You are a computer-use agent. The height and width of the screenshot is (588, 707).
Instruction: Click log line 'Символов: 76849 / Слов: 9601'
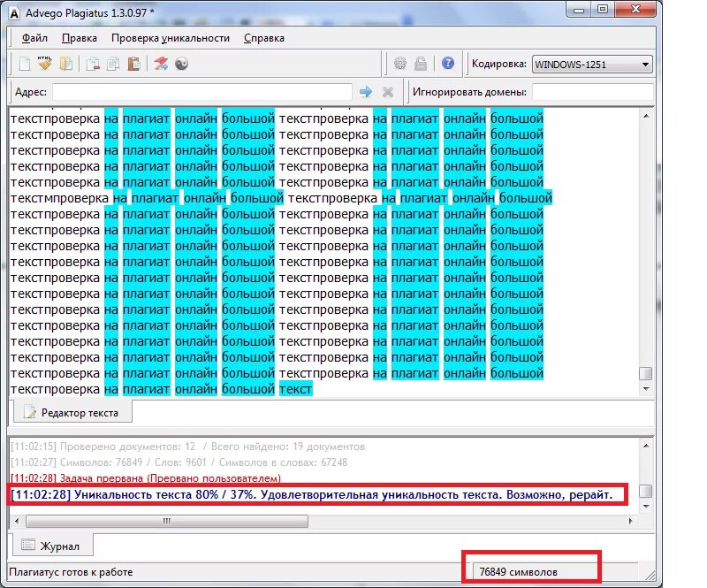pyautogui.click(x=179, y=462)
